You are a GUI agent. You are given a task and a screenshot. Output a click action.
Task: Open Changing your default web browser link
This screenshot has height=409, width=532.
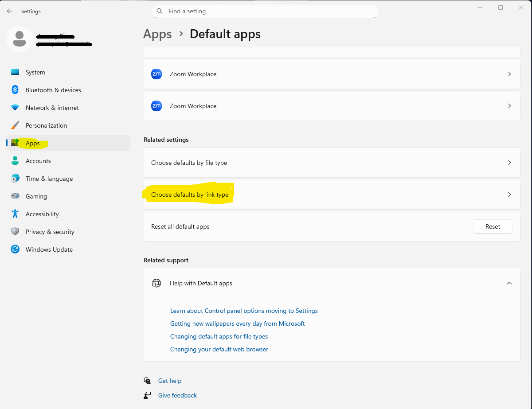[219, 349]
